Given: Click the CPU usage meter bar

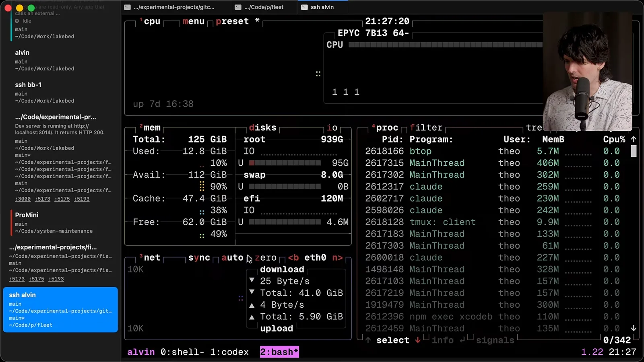Looking at the screenshot, I should (446, 45).
